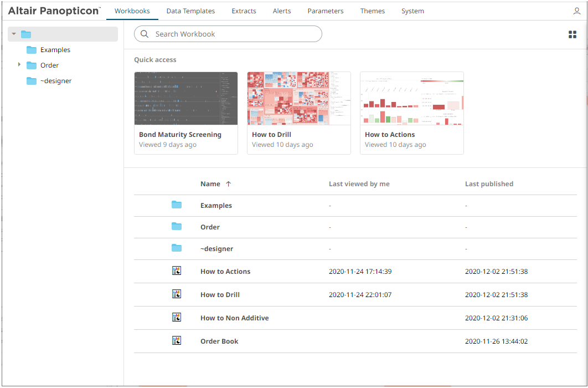The height and width of the screenshot is (388, 588).
Task: Open the Themes page
Action: tap(372, 11)
